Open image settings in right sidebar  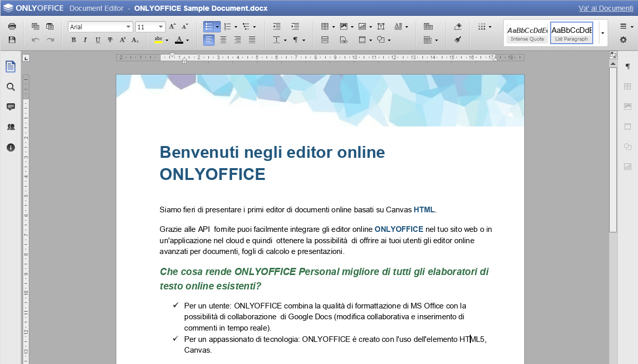click(x=628, y=106)
